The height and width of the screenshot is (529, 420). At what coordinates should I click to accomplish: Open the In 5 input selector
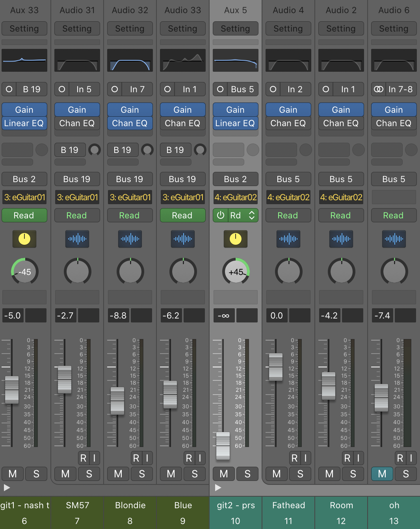84,89
